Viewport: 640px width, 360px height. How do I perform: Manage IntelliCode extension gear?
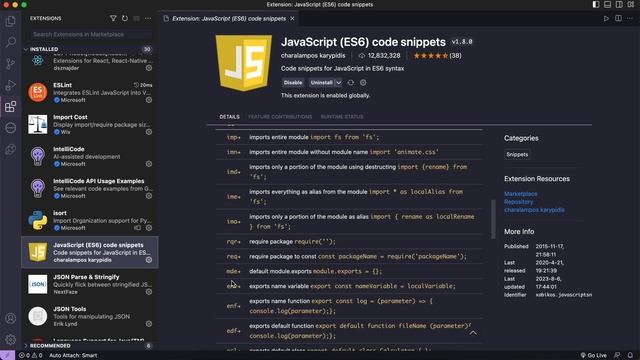pyautogui.click(x=149, y=164)
